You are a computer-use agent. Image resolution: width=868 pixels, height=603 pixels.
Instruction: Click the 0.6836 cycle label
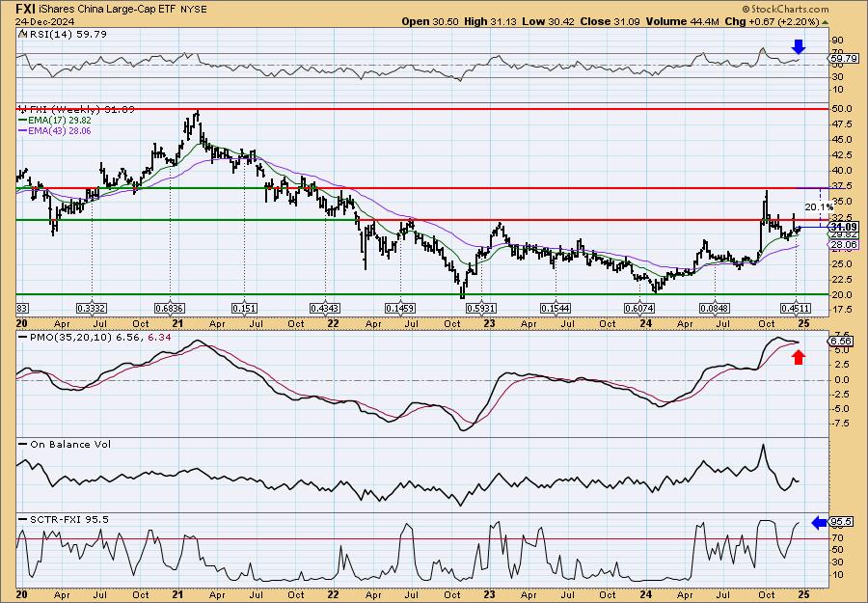click(170, 308)
